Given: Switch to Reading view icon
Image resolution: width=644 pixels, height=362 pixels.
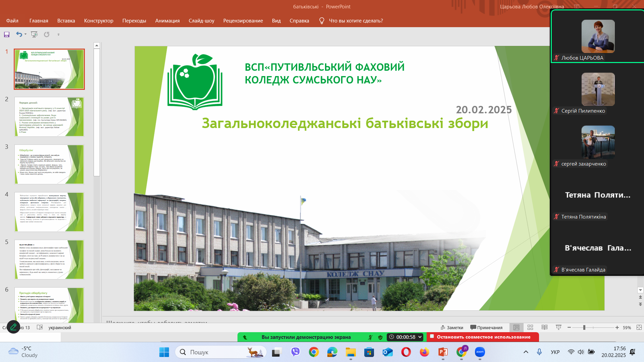Looking at the screenshot, I should point(544,327).
